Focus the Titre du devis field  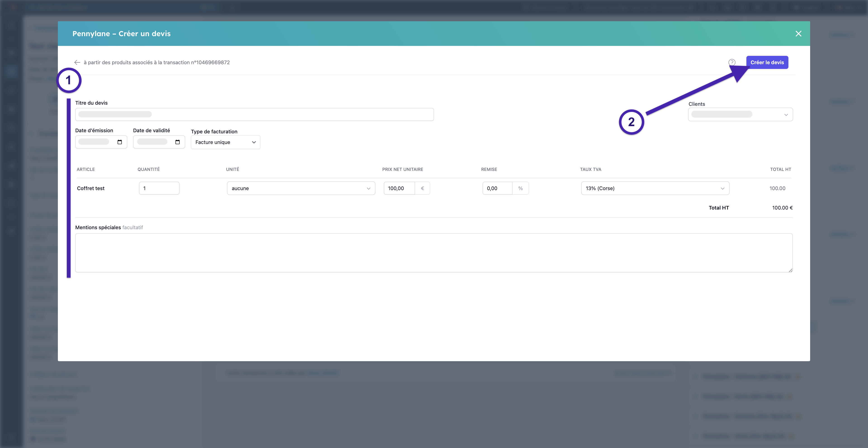[x=254, y=115]
